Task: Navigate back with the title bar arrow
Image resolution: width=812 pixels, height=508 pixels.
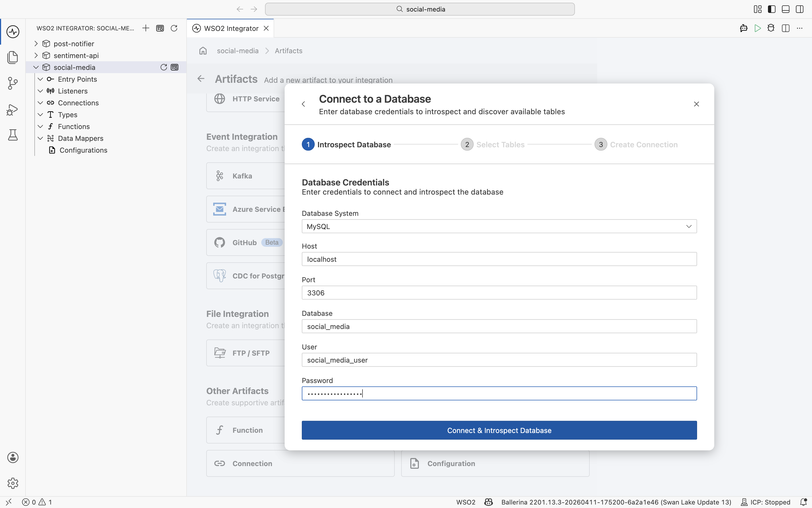Action: [240, 9]
